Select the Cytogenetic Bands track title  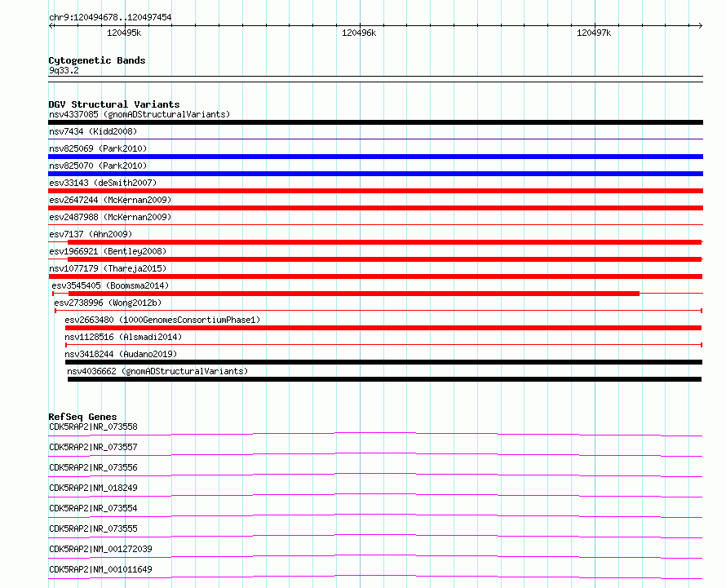pos(97,60)
